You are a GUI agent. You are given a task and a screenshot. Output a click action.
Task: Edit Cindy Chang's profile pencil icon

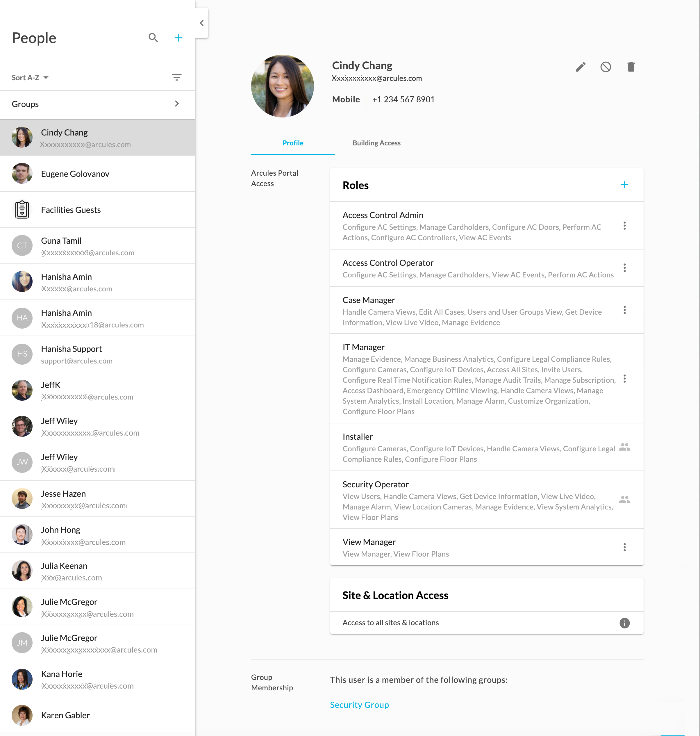point(581,67)
